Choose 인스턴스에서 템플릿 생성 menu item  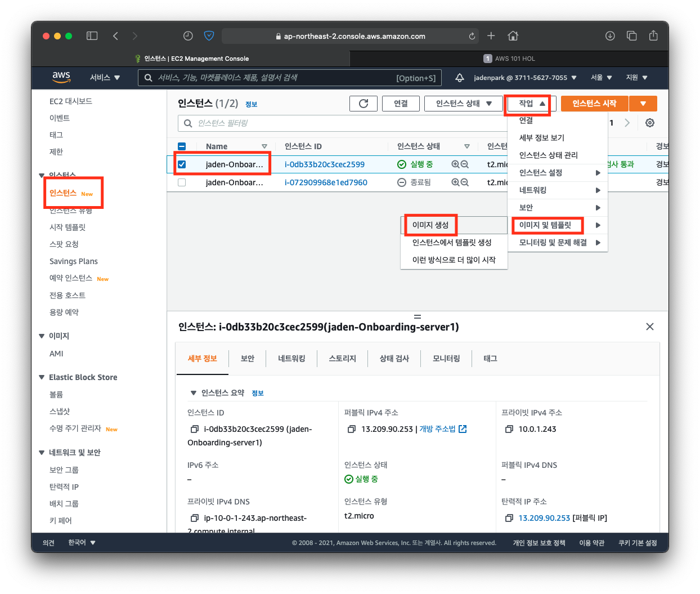pyautogui.click(x=452, y=243)
